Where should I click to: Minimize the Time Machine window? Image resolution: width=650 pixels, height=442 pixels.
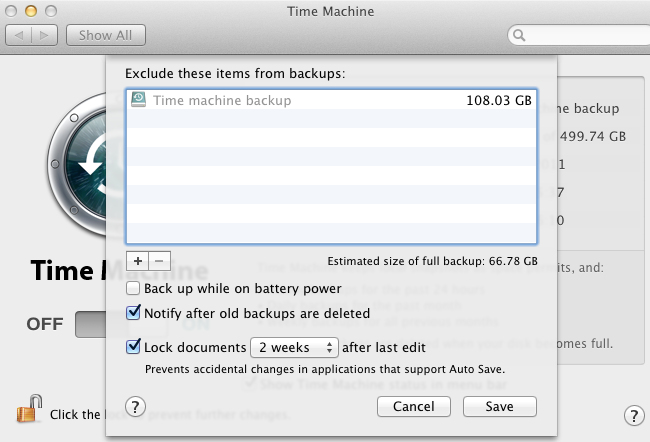[x=31, y=11]
